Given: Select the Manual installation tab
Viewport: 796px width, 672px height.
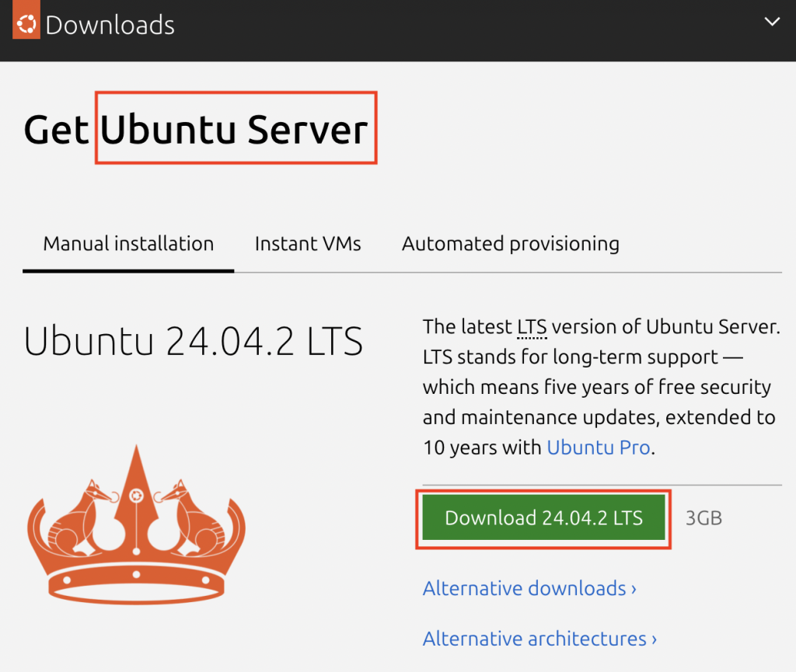Looking at the screenshot, I should pos(128,244).
